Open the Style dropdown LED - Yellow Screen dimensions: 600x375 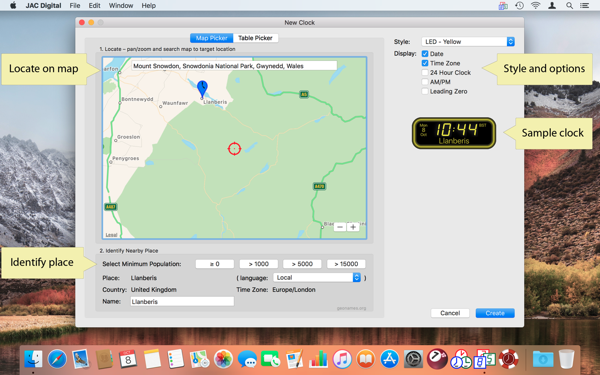point(468,41)
